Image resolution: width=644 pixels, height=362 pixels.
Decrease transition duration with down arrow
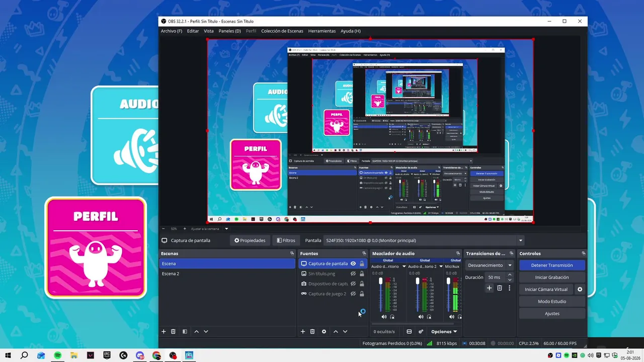tap(510, 280)
